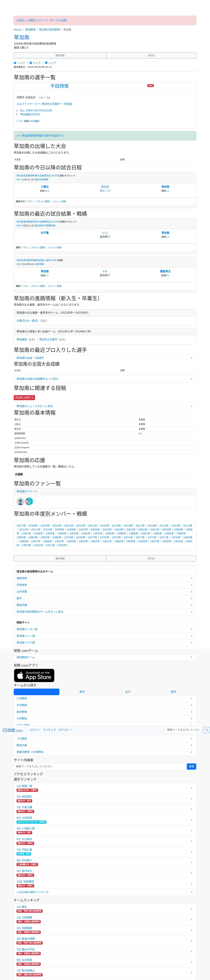Expand 草加南の出身・OB選手 row arrow
This screenshot has width=210, height=980.
click(105, 358)
